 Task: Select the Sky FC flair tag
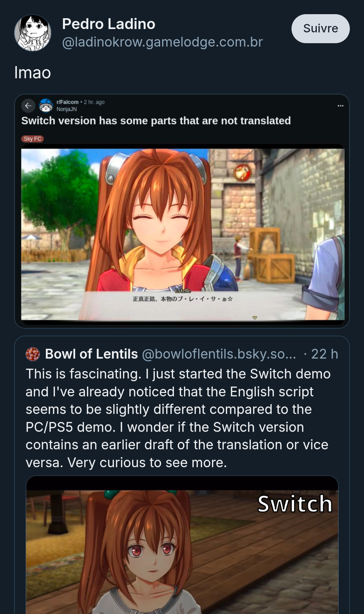click(32, 139)
